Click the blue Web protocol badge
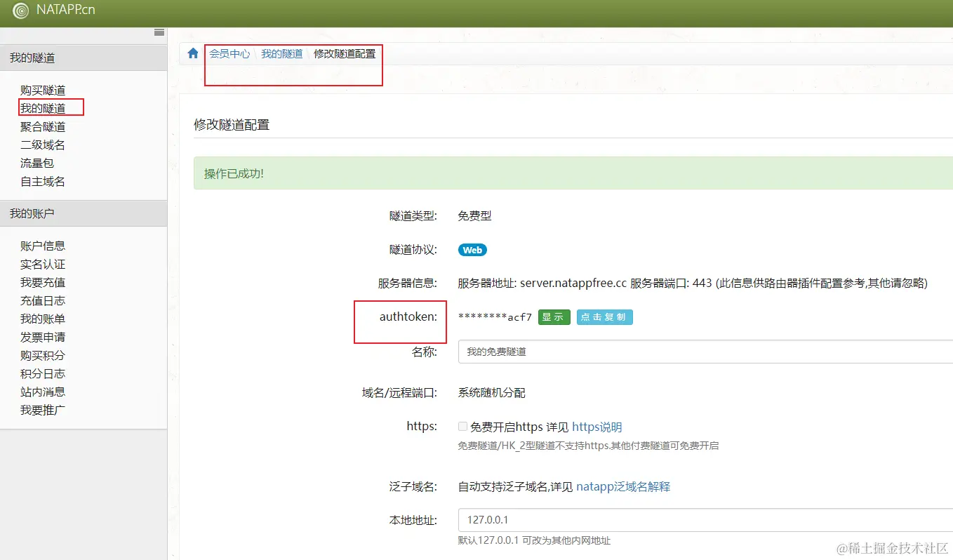 (x=472, y=250)
